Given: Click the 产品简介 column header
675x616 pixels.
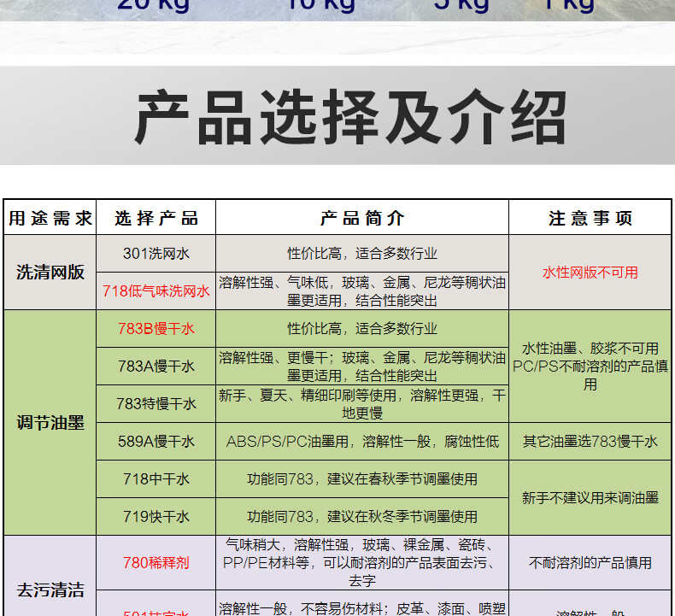Looking at the screenshot, I should click(x=362, y=218).
